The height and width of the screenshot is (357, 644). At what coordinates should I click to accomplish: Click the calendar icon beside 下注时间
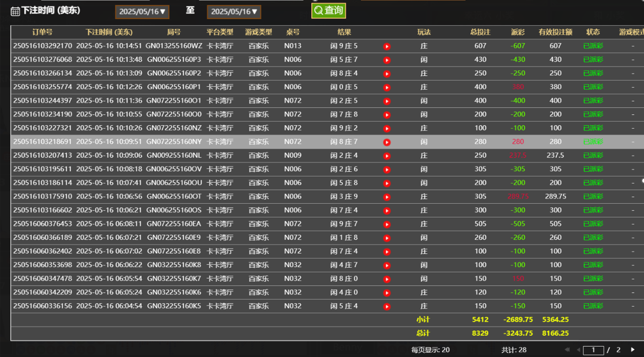(15, 11)
